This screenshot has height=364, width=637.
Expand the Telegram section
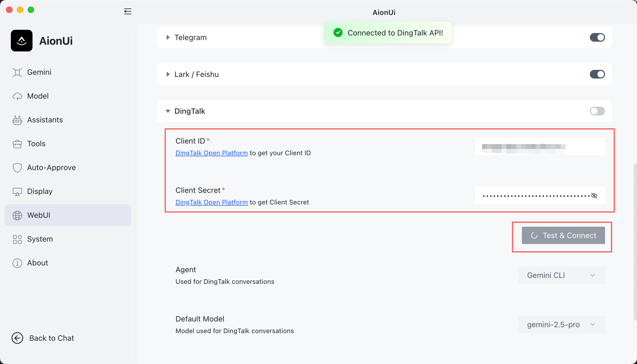coord(168,37)
